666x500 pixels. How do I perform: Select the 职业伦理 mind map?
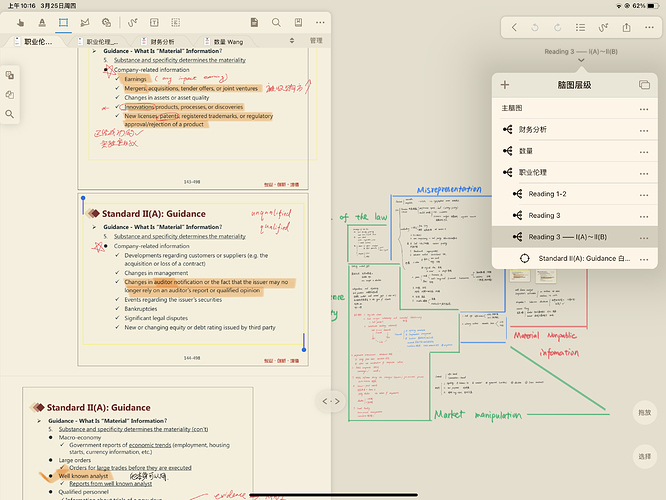click(x=574, y=172)
